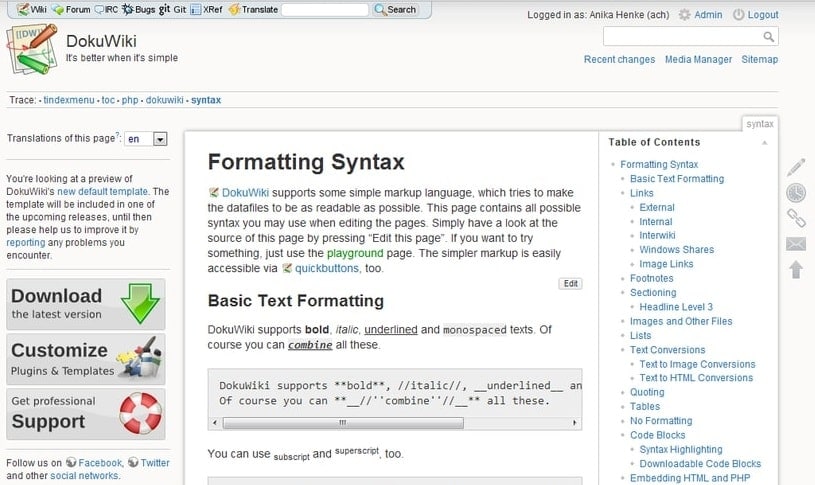Click the Back to top arrow icon
815x485 pixels.
pos(796,269)
